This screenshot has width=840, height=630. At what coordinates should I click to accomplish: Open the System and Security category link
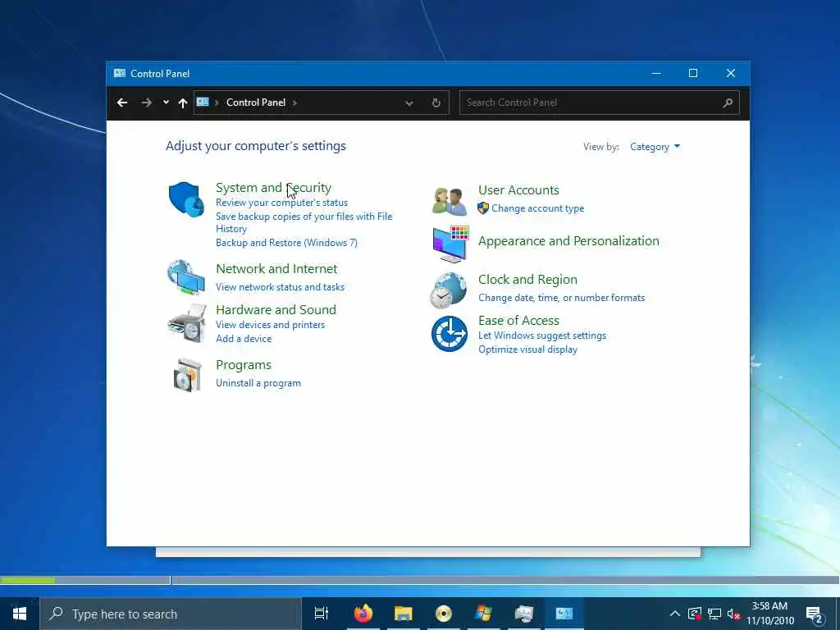[273, 188]
